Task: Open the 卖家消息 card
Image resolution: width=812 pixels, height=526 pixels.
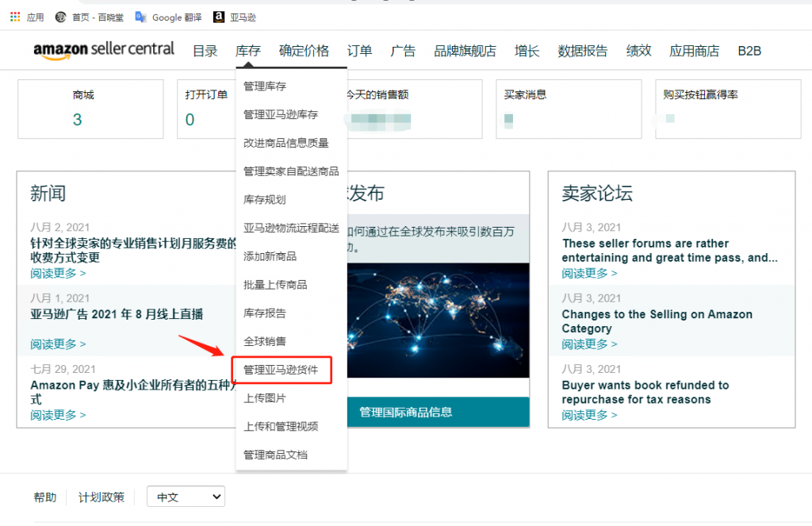Action: 569,109
